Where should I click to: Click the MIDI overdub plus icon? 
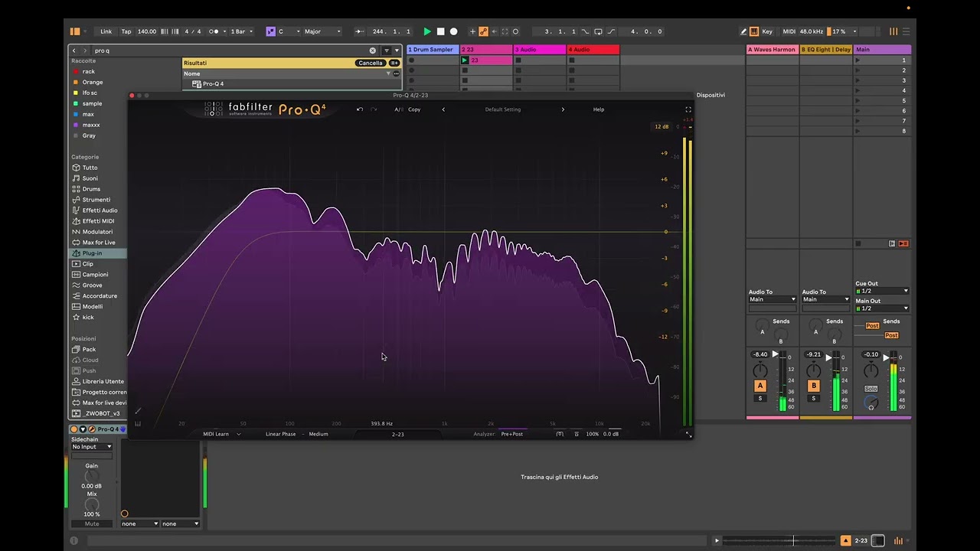(x=472, y=31)
